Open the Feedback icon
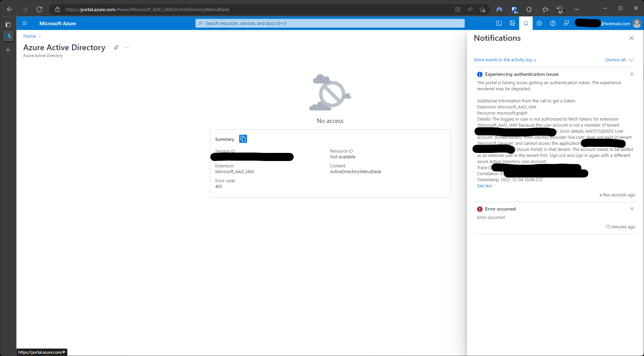 point(566,23)
